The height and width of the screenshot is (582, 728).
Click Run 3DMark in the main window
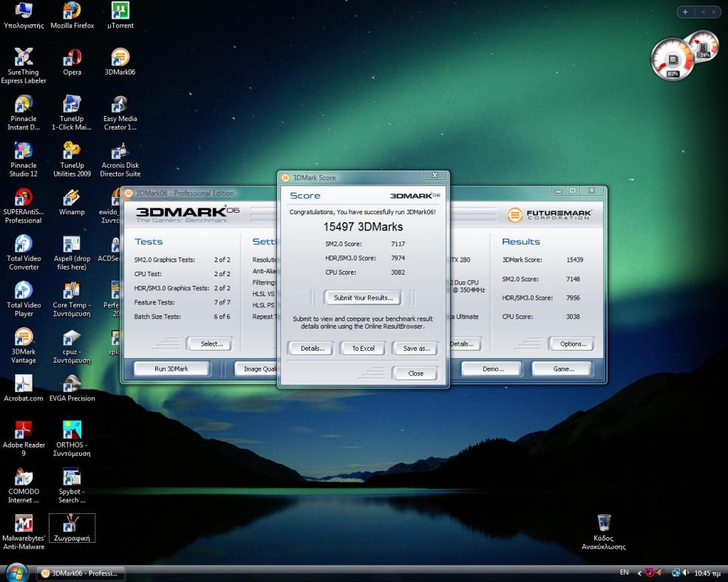tap(171, 369)
